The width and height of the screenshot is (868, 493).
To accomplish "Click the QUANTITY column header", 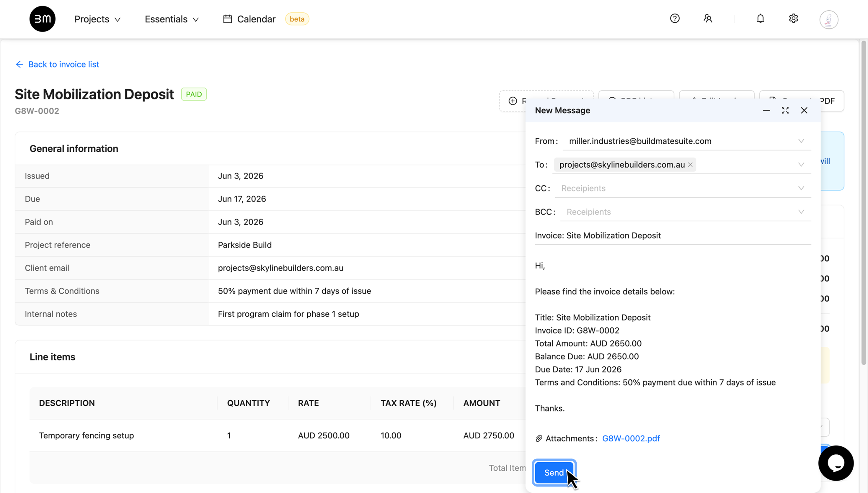I will click(248, 403).
